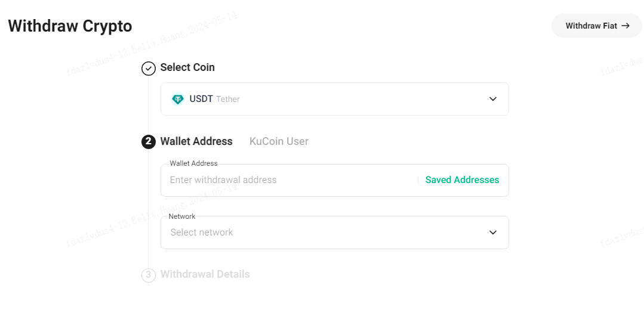Switch to the KuCoin User tab
The image size is (644, 310).
click(279, 141)
